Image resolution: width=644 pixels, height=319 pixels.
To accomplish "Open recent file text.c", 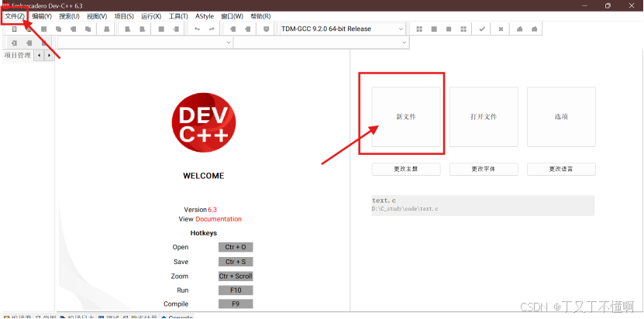I will pyautogui.click(x=483, y=205).
